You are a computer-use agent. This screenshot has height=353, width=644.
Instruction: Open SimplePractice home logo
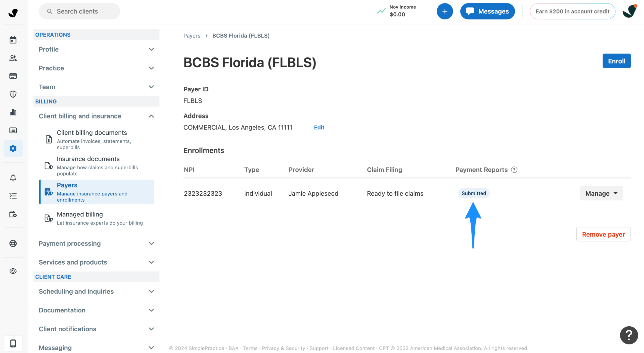pos(13,12)
